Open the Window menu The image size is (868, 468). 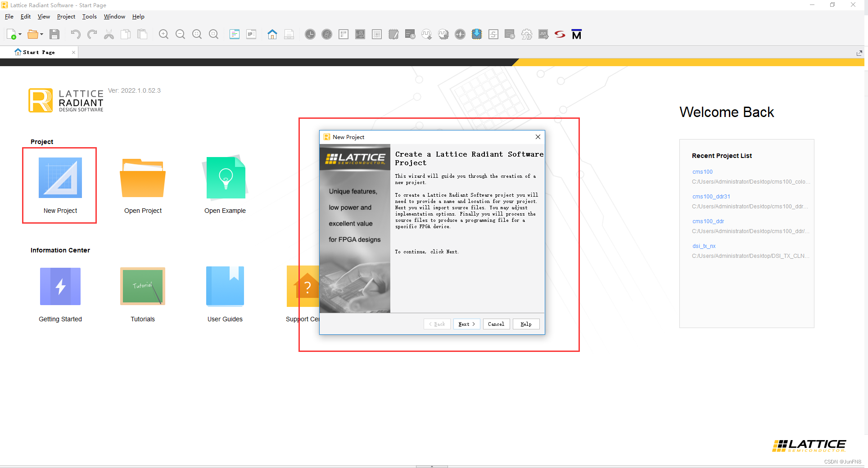click(114, 17)
